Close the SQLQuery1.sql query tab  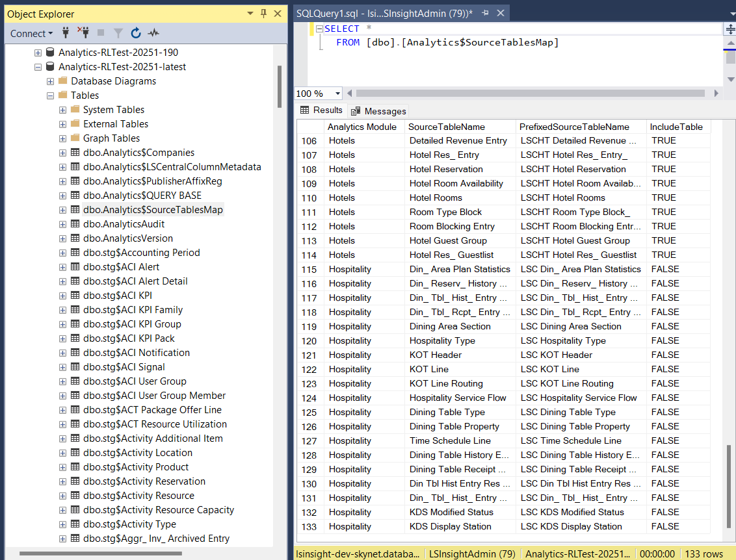tap(499, 14)
